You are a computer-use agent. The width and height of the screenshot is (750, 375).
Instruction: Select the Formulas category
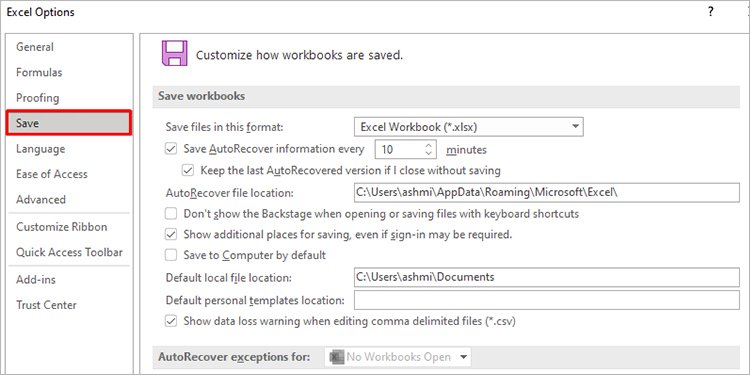[39, 72]
